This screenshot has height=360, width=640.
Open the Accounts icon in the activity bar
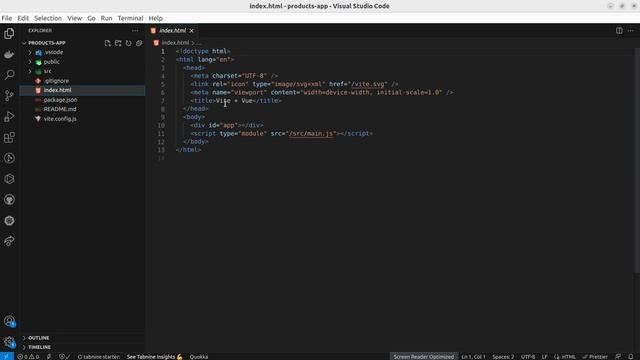9,321
